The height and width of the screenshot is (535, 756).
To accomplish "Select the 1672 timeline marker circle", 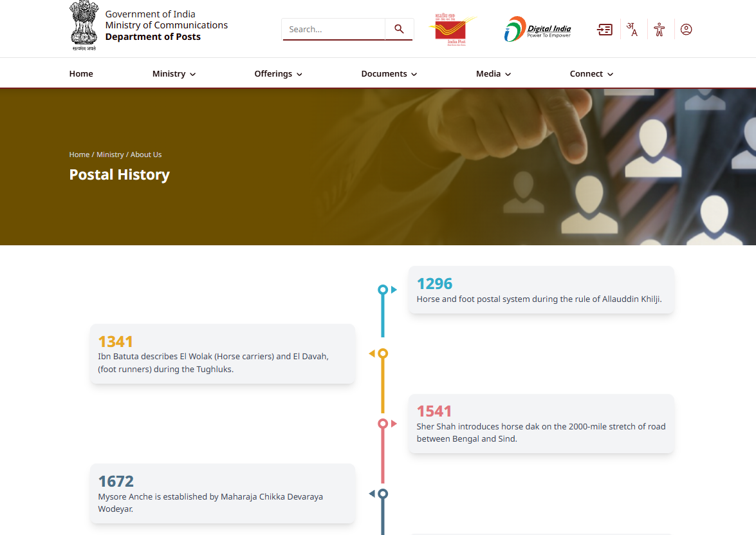I will click(383, 494).
